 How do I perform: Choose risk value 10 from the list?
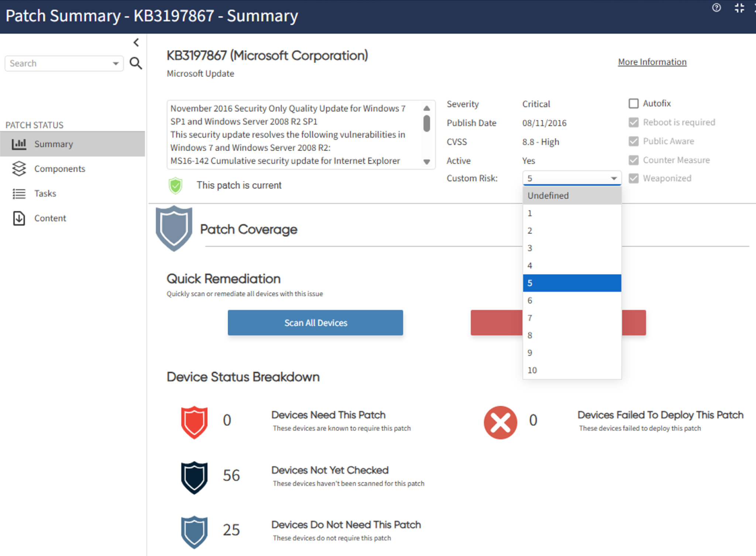[x=572, y=370]
